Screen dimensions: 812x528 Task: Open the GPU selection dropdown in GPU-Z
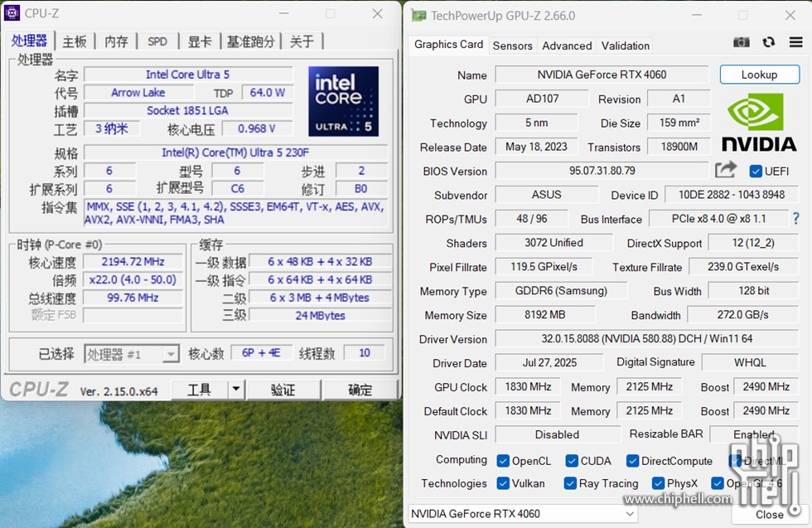523,513
